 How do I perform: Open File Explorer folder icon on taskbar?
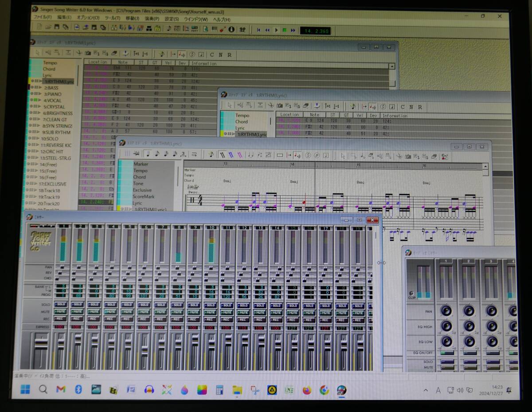(x=237, y=390)
